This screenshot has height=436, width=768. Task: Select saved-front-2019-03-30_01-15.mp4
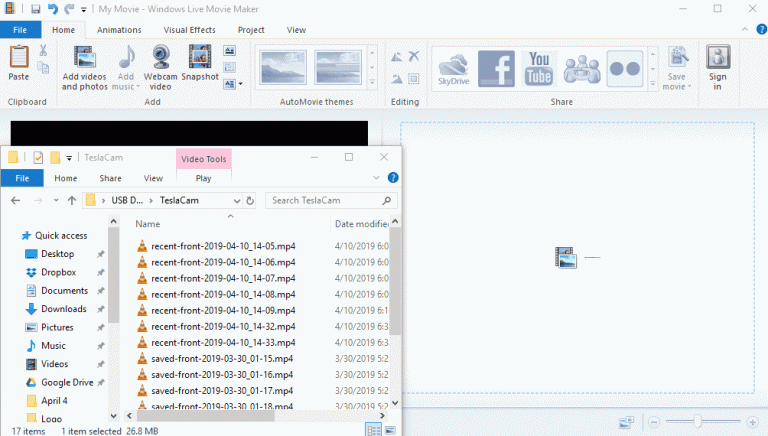click(222, 359)
